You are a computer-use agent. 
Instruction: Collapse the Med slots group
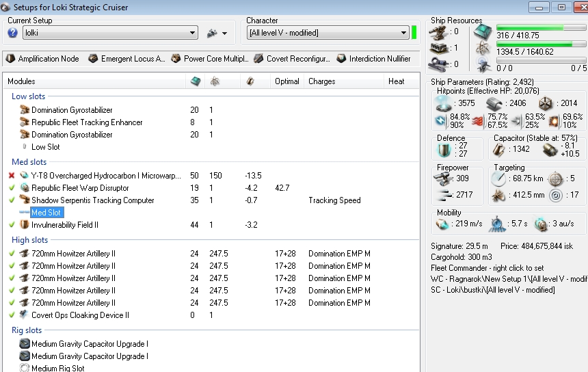point(29,162)
